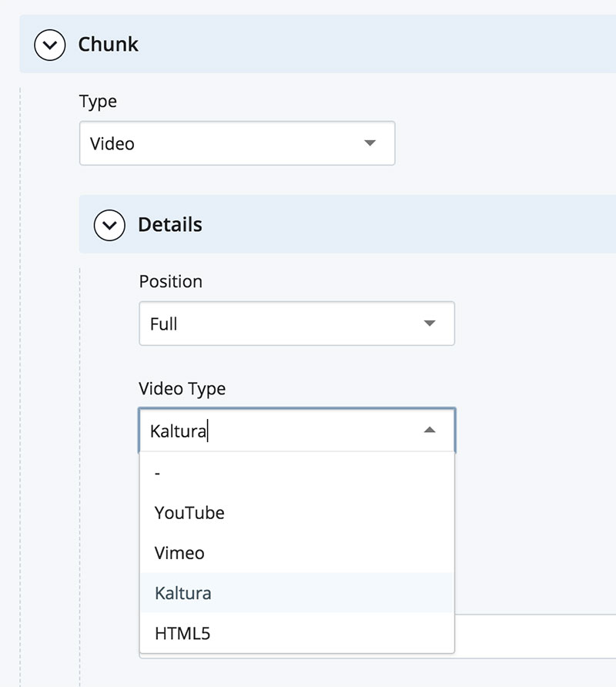Open the Position dropdown showing Full
The height and width of the screenshot is (687, 616).
(296, 323)
